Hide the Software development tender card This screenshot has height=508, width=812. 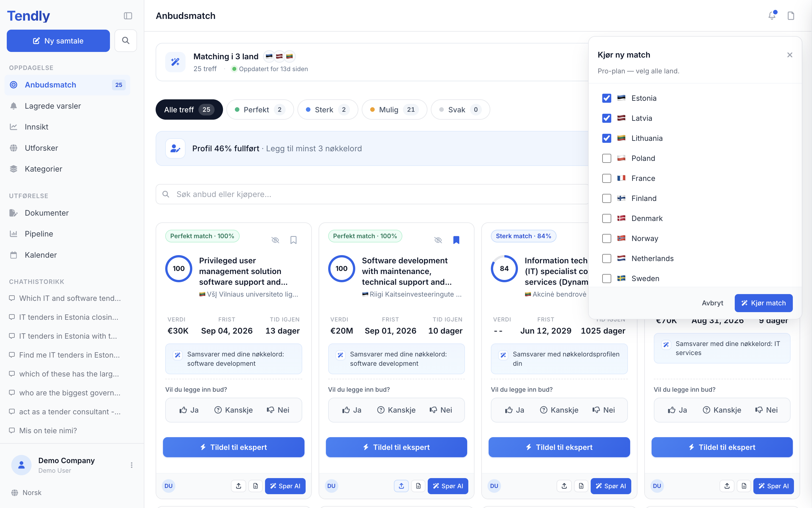pos(438,240)
